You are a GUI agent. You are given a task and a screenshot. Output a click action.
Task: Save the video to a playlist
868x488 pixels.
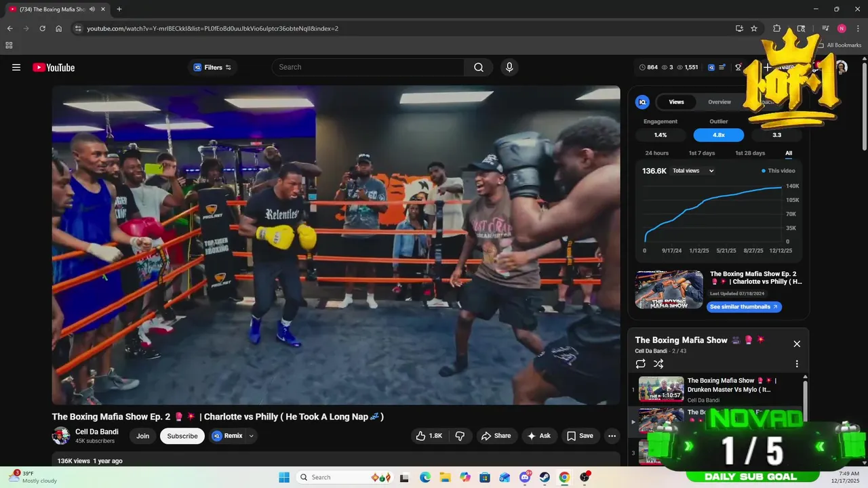coord(580,436)
